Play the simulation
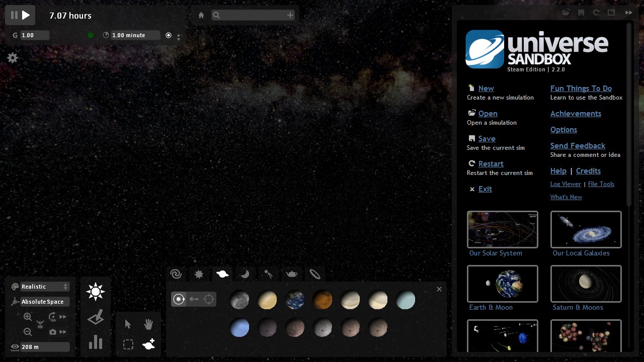 26,16
